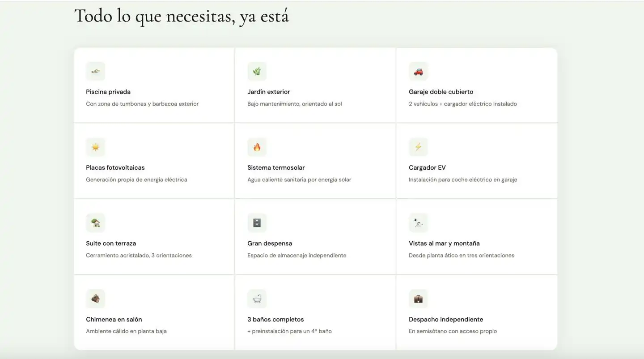Select the Despacho independiente title
This screenshot has width=644, height=359.
pyautogui.click(x=446, y=320)
